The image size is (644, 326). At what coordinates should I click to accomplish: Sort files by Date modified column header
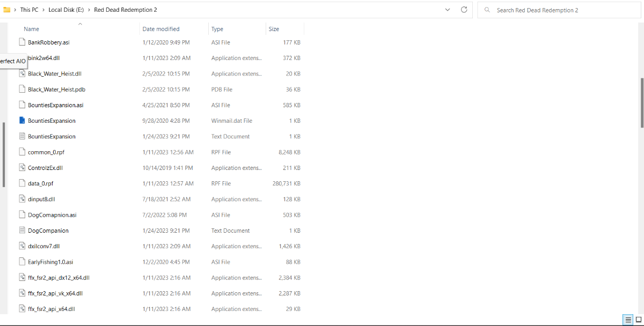click(161, 29)
